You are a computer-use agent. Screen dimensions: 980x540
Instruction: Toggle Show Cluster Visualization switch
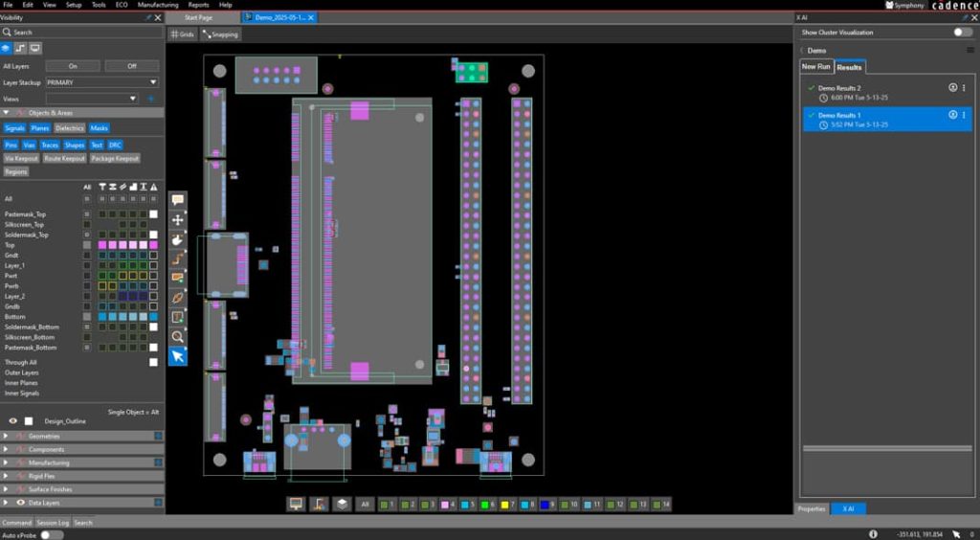pyautogui.click(x=962, y=32)
